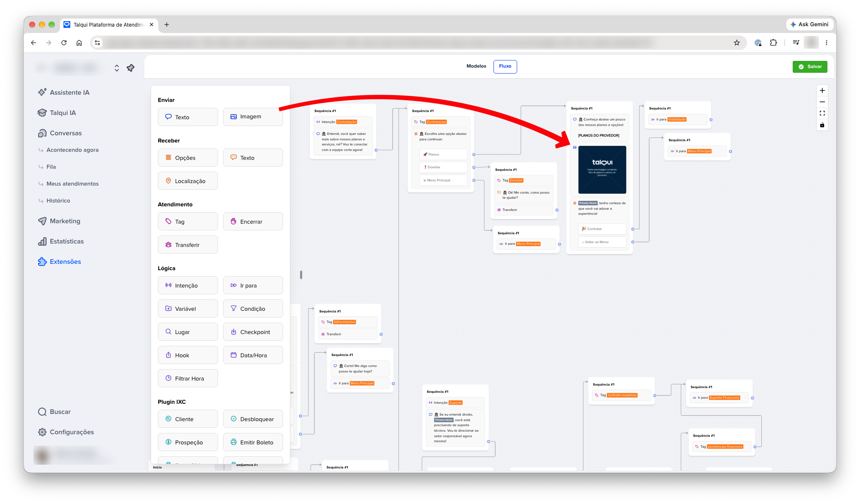Image resolution: width=860 pixels, height=504 pixels.
Task: Open Talqui IA section
Action: (57, 112)
